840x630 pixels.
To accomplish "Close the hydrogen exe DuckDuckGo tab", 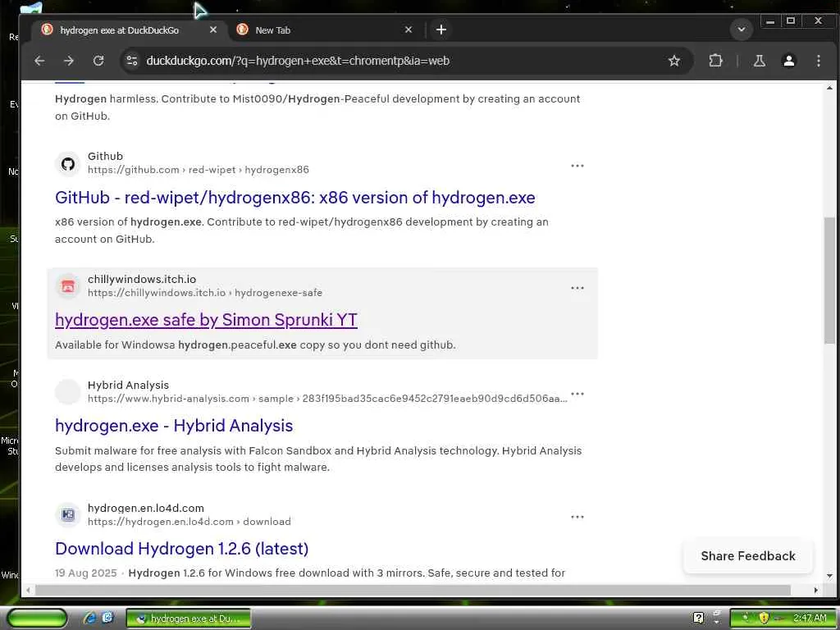I will [x=213, y=30].
